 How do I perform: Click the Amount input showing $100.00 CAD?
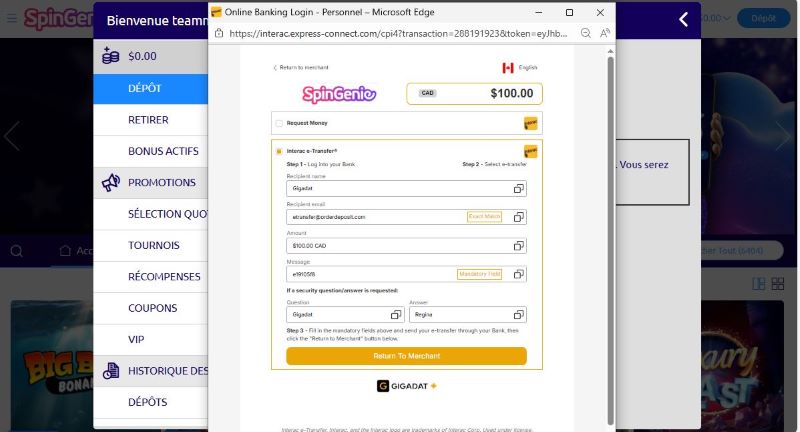[x=406, y=246]
